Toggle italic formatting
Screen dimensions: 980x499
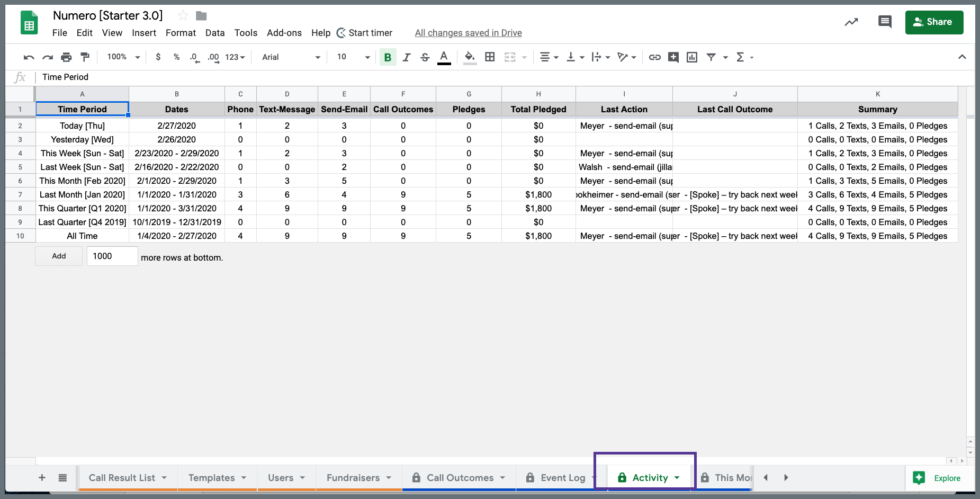click(x=407, y=57)
